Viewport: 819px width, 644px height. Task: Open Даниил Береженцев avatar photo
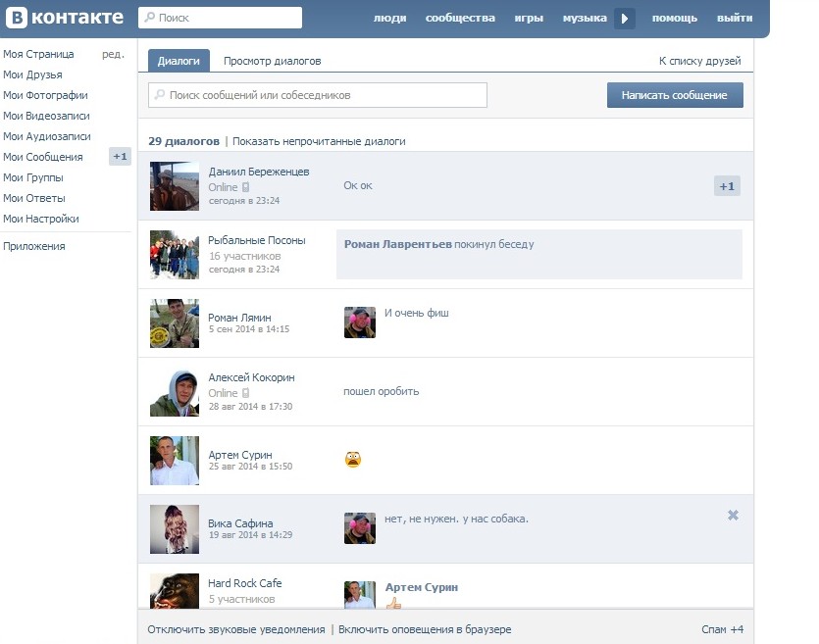175,186
